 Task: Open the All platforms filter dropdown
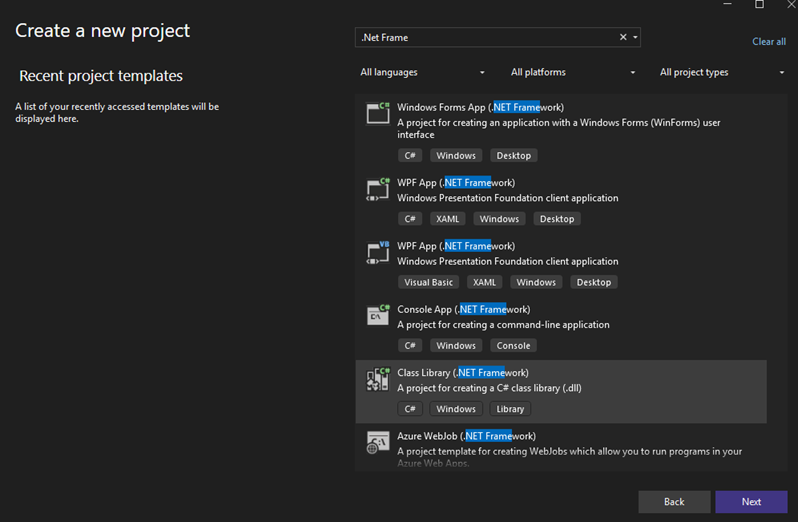572,72
